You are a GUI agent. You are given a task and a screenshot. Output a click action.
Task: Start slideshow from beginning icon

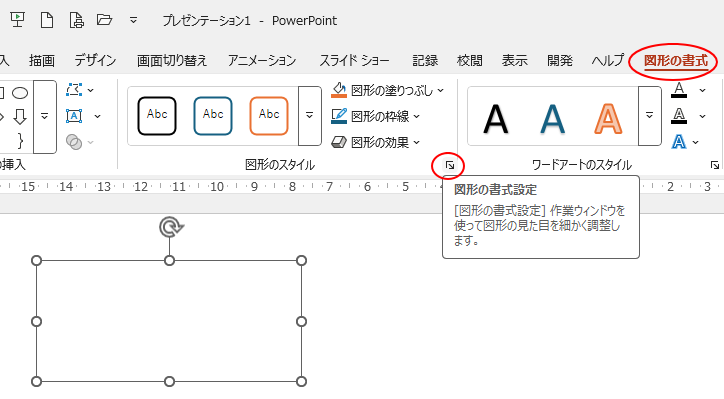[17, 20]
